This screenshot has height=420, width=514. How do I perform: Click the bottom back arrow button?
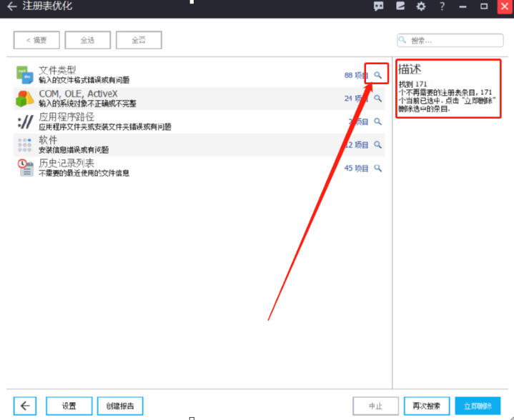click(25, 406)
